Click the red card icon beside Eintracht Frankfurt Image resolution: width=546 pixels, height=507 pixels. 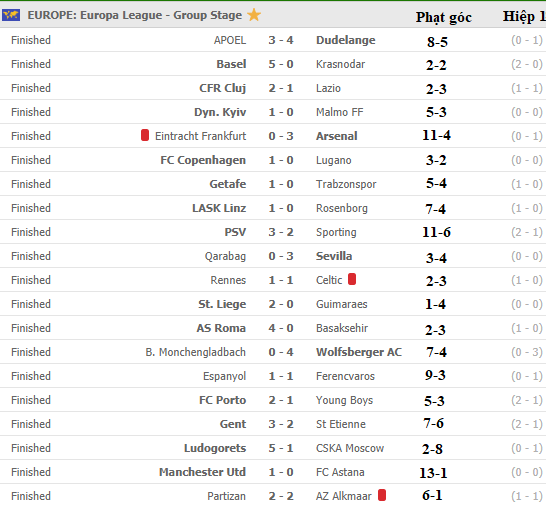pos(145,135)
